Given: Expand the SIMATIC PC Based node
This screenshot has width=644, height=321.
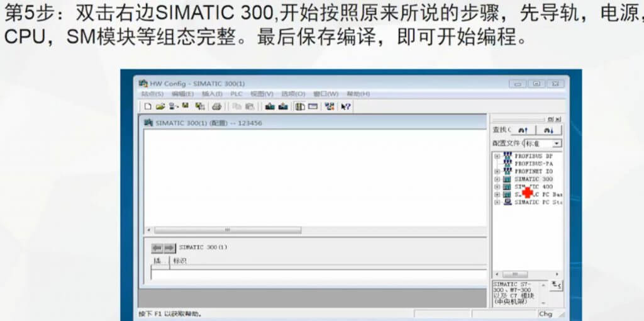Looking at the screenshot, I should [497, 194].
